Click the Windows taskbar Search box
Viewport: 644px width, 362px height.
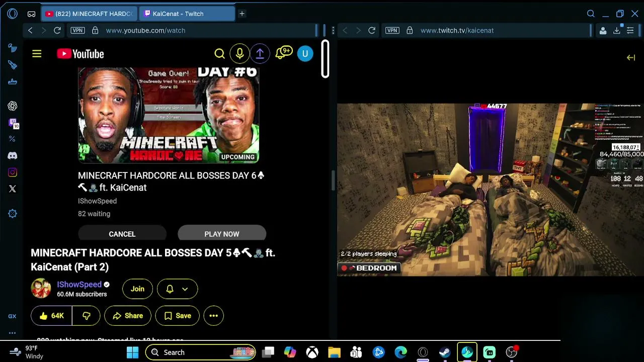(x=200, y=352)
